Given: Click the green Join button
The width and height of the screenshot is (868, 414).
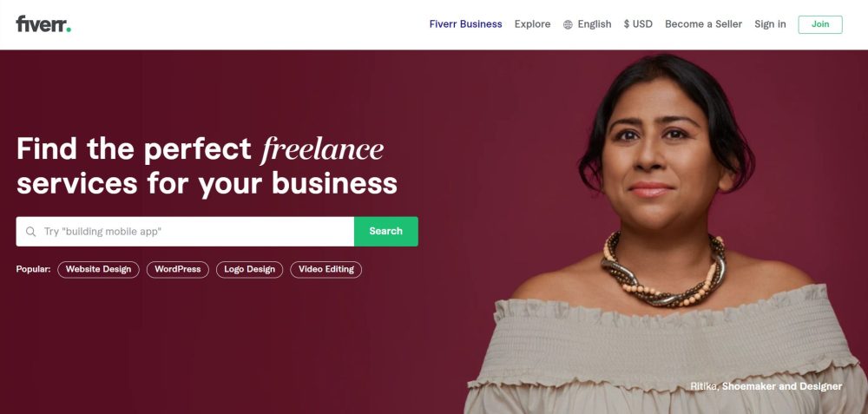Looking at the screenshot, I should point(820,24).
